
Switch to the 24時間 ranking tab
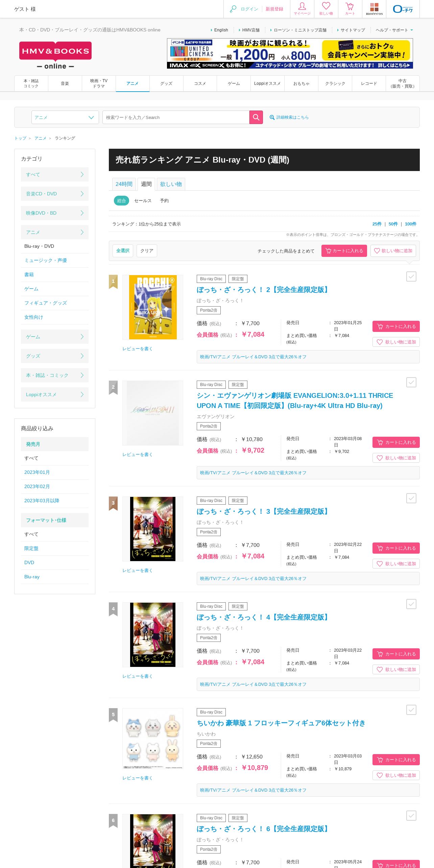124,184
